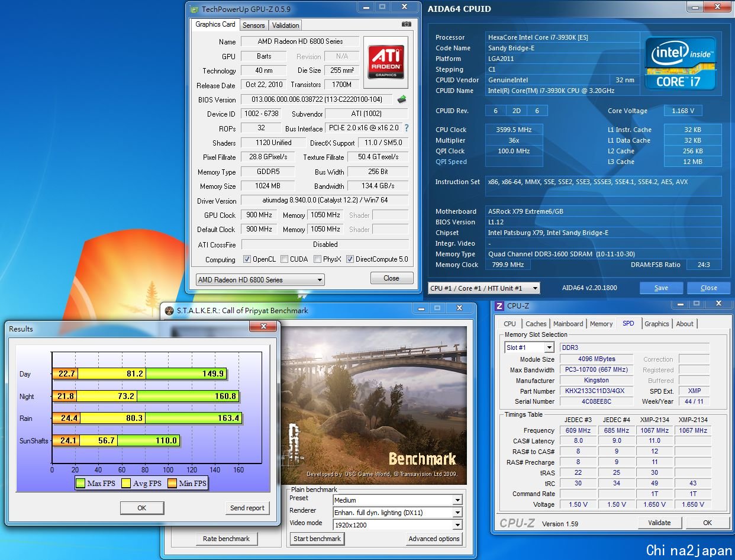Click the BIOS Version field in GPU-Z
Screen dimensions: 735x560
point(317,99)
